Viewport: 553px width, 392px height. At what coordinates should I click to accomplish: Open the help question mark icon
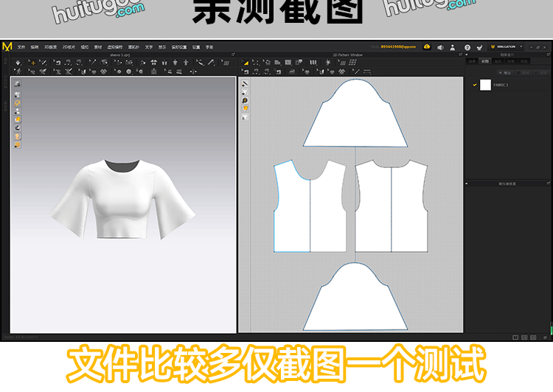pyautogui.click(x=467, y=47)
